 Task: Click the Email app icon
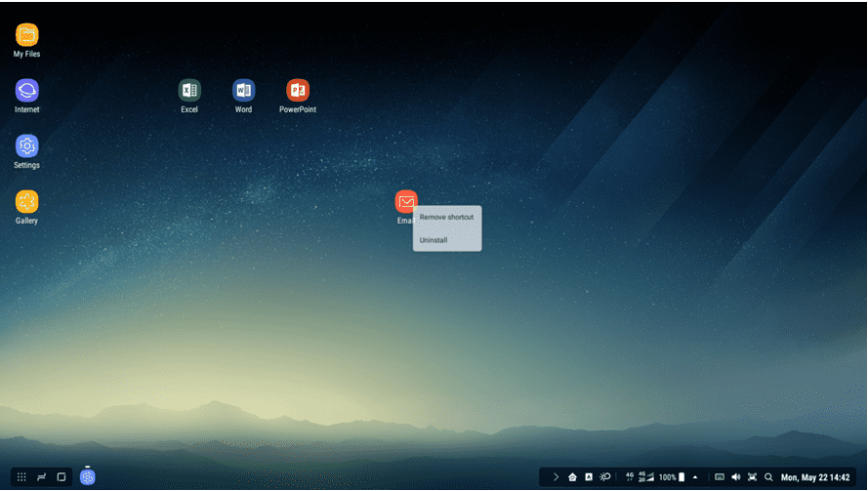pos(405,201)
